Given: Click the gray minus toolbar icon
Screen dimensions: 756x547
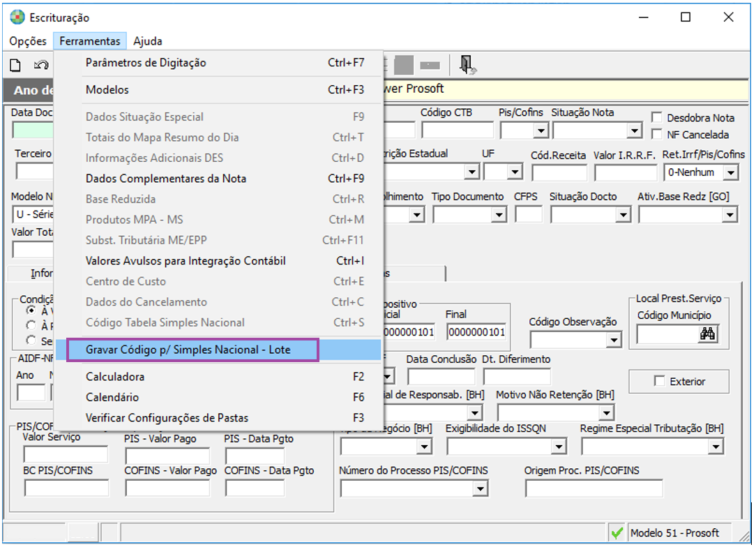Looking at the screenshot, I should [430, 66].
